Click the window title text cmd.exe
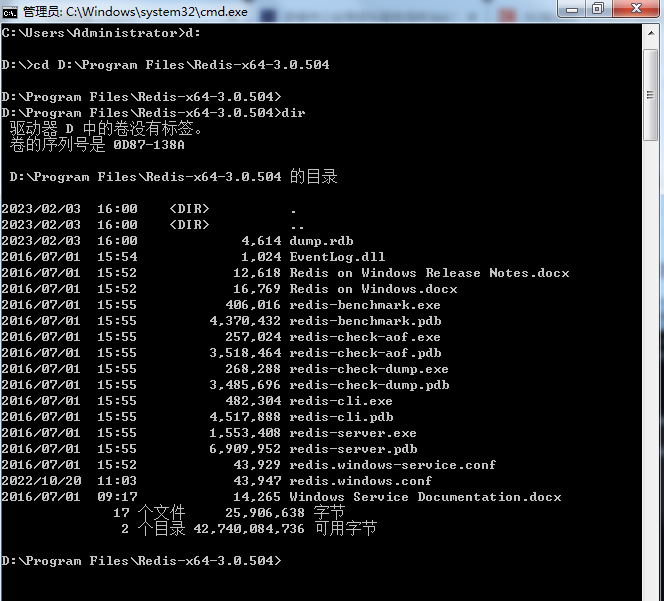Image resolution: width=664 pixels, height=601 pixels. pyautogui.click(x=135, y=12)
